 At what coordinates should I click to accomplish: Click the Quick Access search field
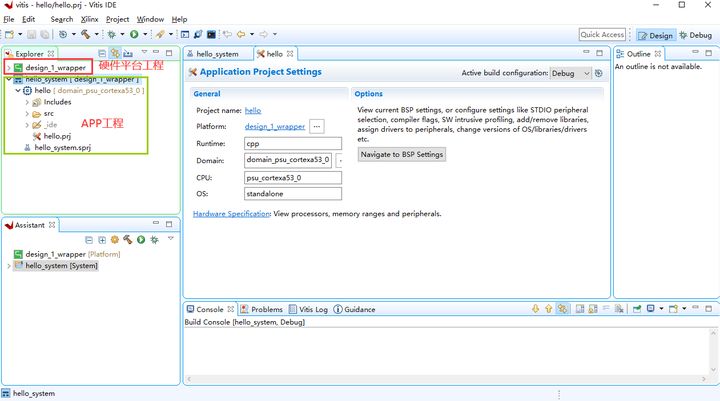point(602,34)
